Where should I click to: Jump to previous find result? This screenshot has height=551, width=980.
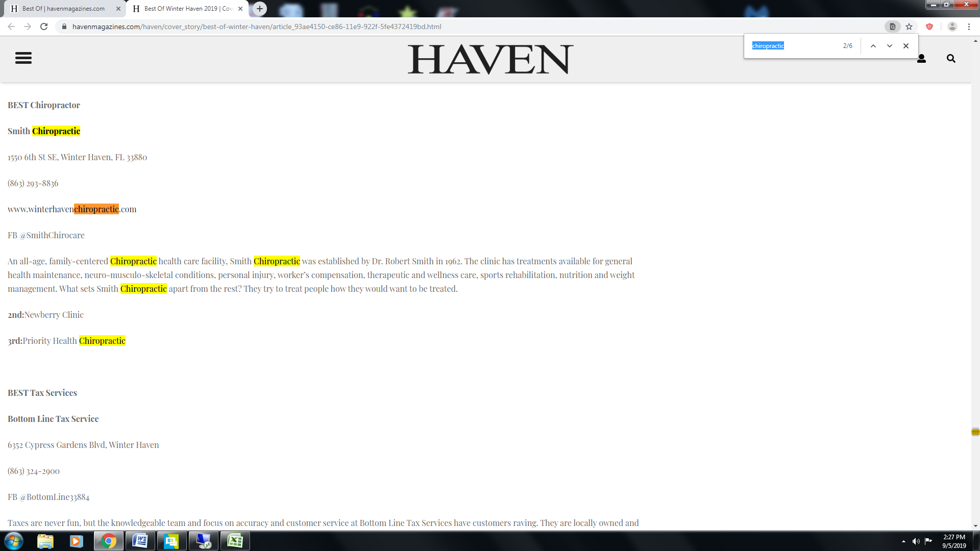(x=873, y=46)
